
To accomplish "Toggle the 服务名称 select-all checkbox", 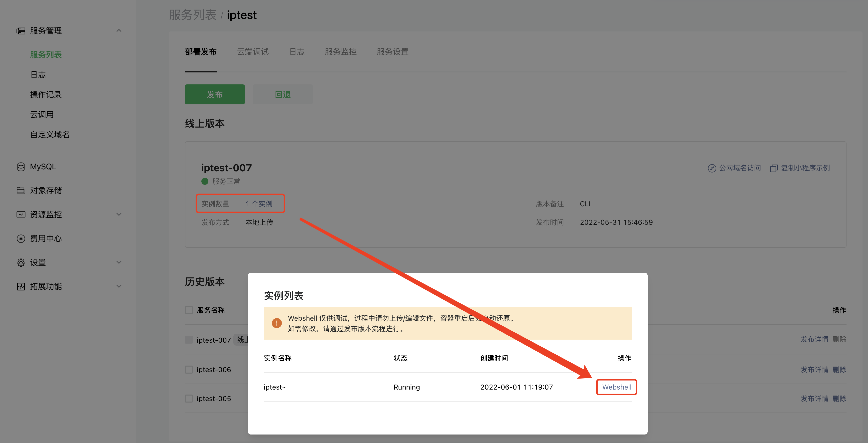I will pyautogui.click(x=189, y=310).
